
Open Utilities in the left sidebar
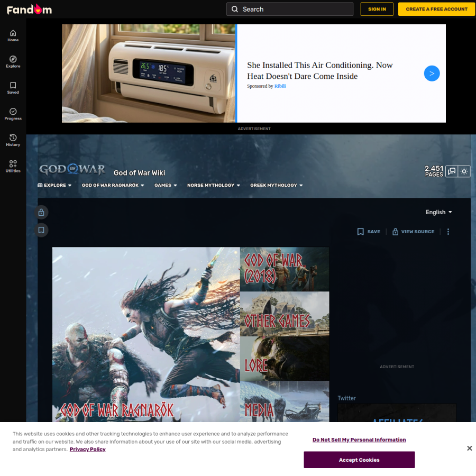[x=13, y=167]
